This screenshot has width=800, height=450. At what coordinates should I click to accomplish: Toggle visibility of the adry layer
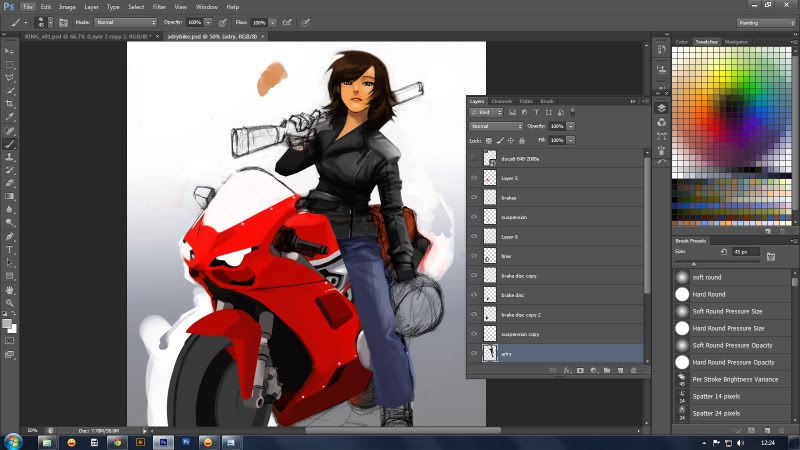[x=475, y=353]
